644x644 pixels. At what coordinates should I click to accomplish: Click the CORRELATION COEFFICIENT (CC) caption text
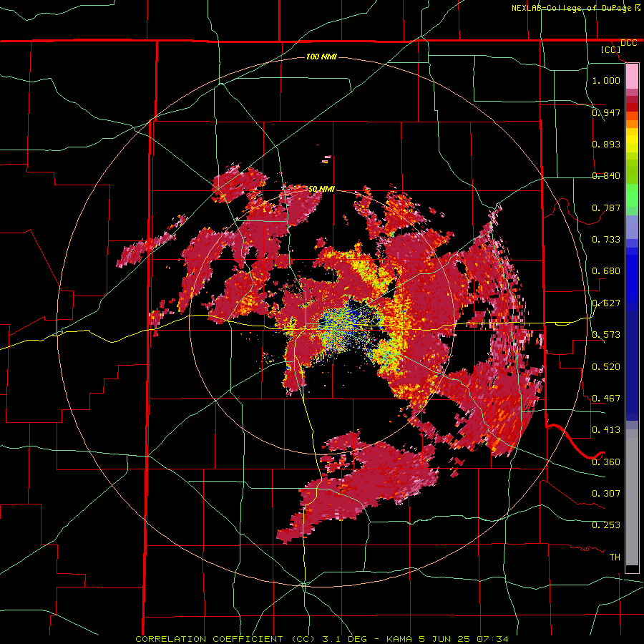click(226, 639)
